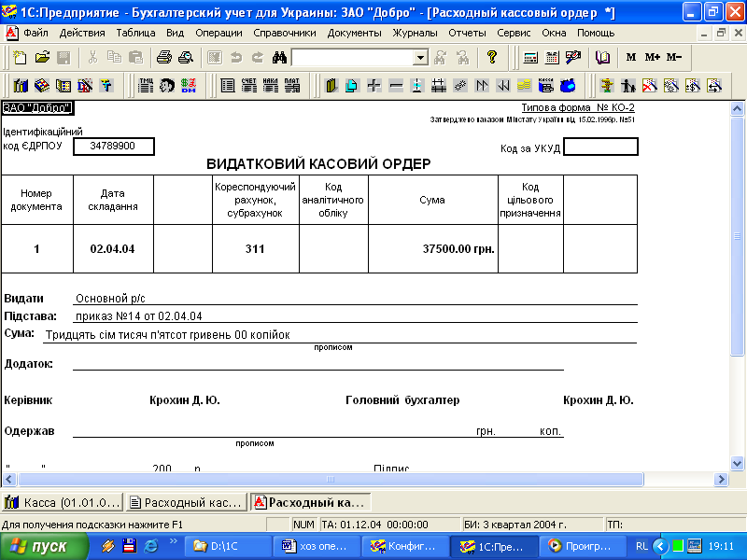Open the contractors face icon
This screenshot has width=747, height=560.
coord(167,86)
